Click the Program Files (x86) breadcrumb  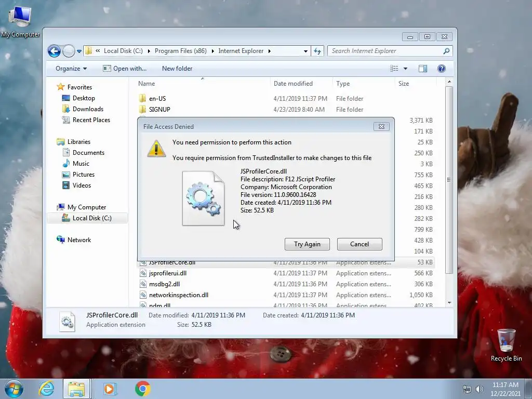click(x=180, y=51)
